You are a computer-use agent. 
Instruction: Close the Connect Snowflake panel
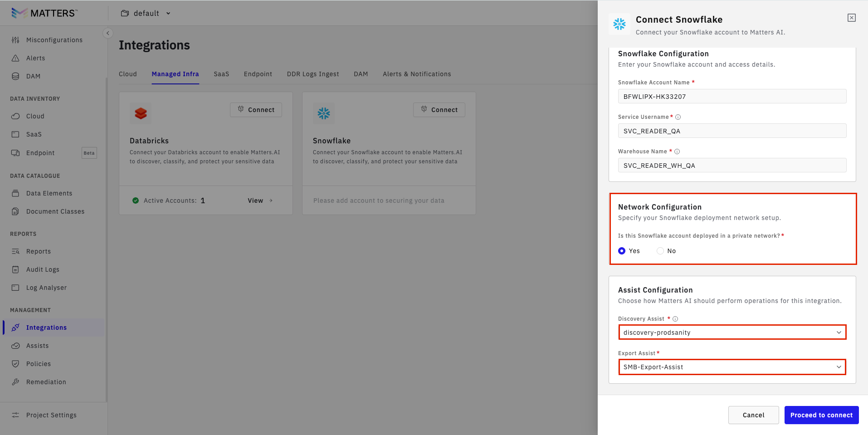click(x=852, y=18)
